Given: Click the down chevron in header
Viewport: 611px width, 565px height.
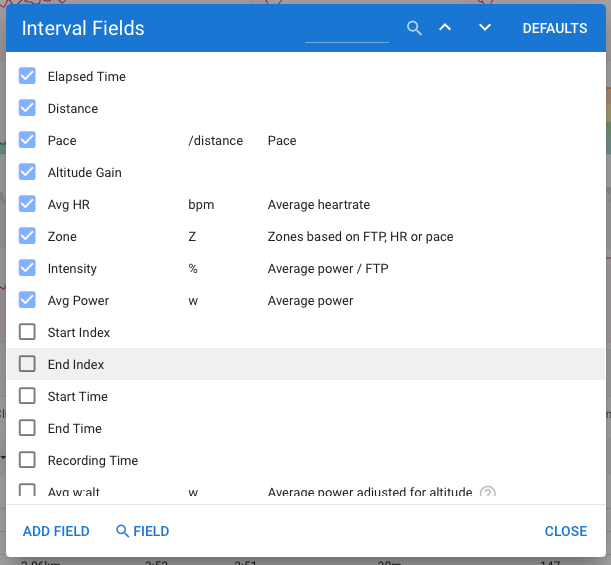Looking at the screenshot, I should [x=485, y=28].
